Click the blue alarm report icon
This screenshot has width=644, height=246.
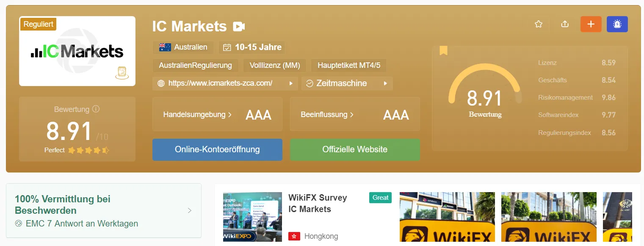(617, 24)
